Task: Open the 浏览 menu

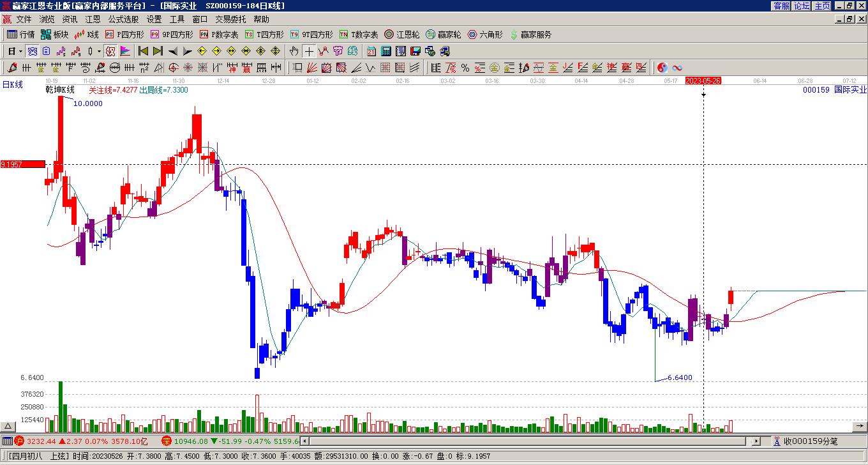Action: point(47,20)
